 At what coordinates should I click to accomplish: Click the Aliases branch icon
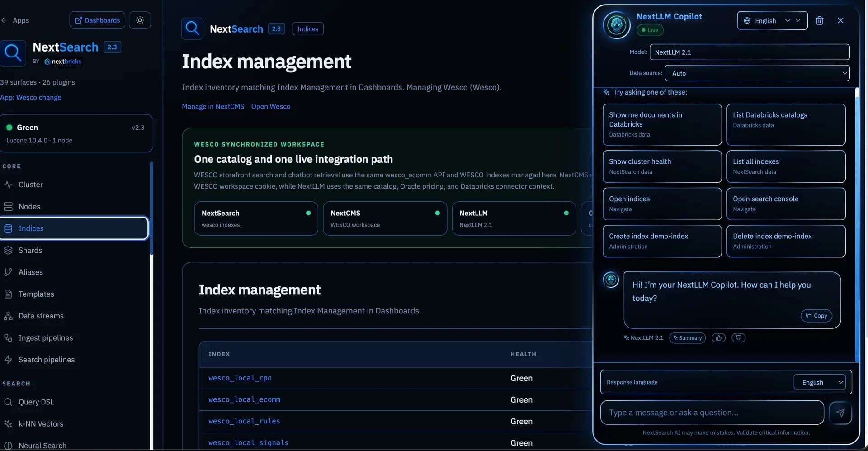[8, 272]
